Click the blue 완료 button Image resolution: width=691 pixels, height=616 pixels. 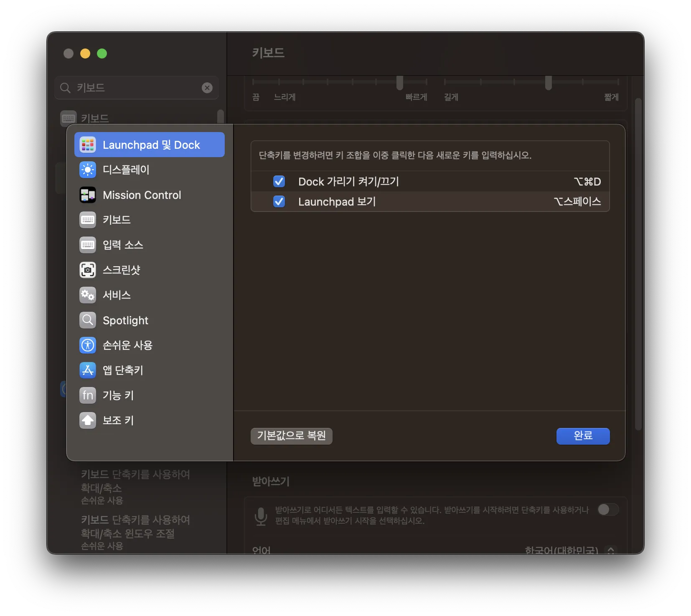[583, 436]
